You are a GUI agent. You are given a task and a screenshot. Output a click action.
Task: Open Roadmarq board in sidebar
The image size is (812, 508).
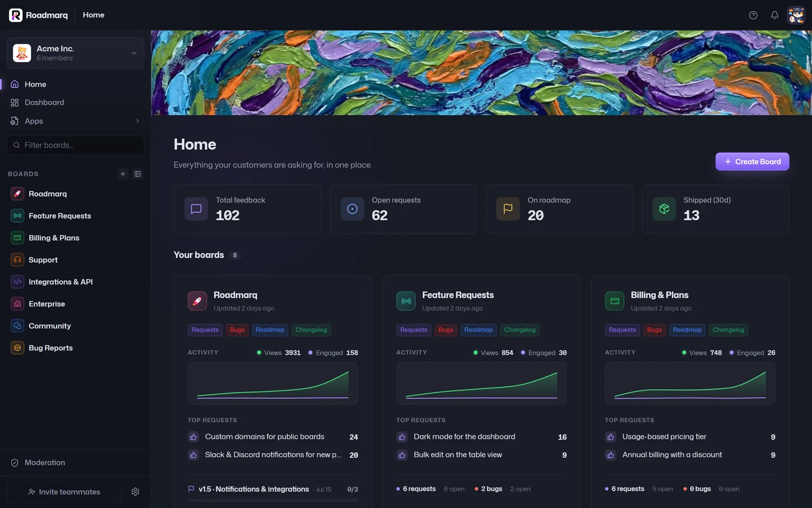click(x=76, y=194)
